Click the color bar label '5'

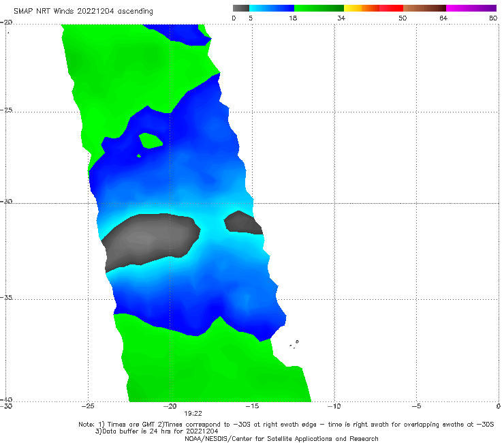point(251,18)
